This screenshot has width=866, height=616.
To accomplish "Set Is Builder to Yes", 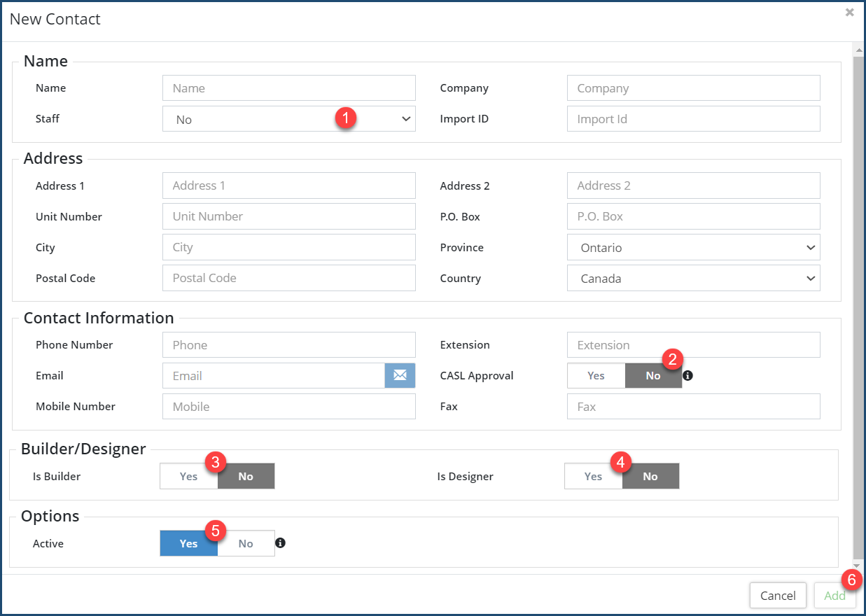I will 188,476.
